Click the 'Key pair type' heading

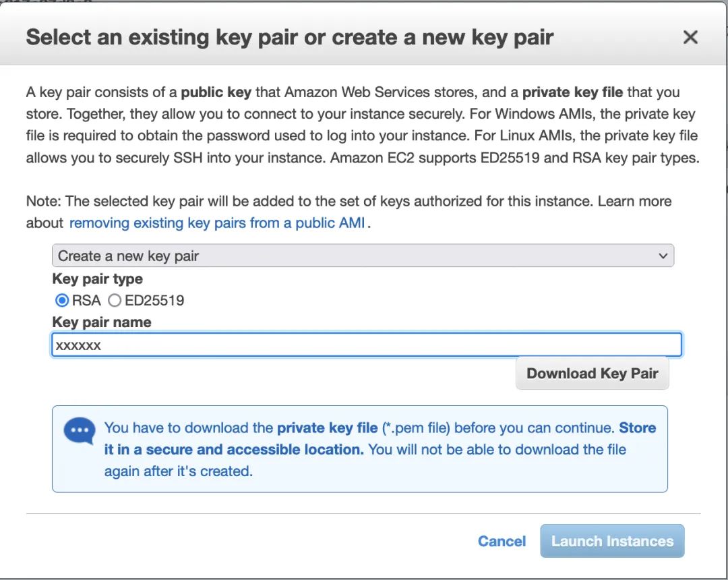click(98, 279)
